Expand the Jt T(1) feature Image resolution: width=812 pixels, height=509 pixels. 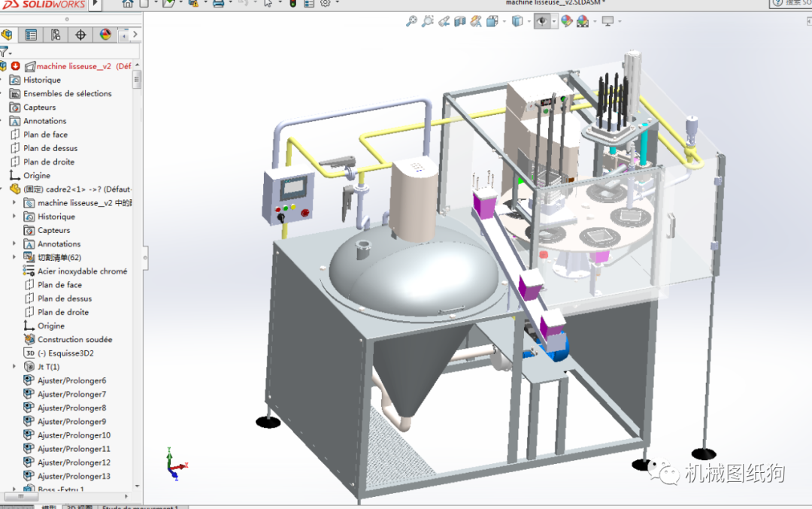(x=14, y=366)
